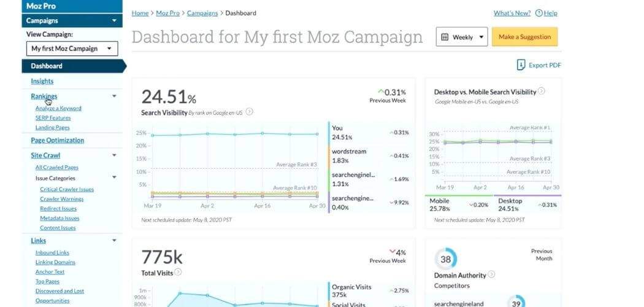Viewport: 644px width, 307px height.
Task: Select Insights in the sidebar
Action: [x=42, y=81]
